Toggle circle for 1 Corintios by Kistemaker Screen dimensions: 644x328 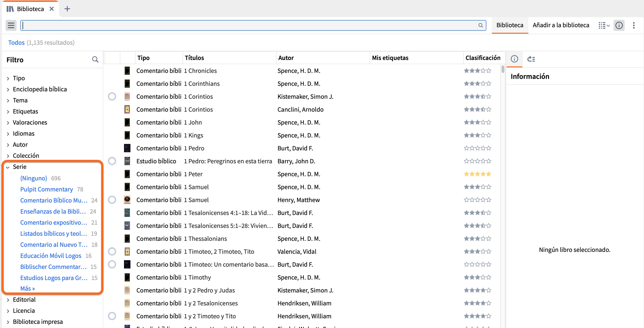[x=112, y=96]
